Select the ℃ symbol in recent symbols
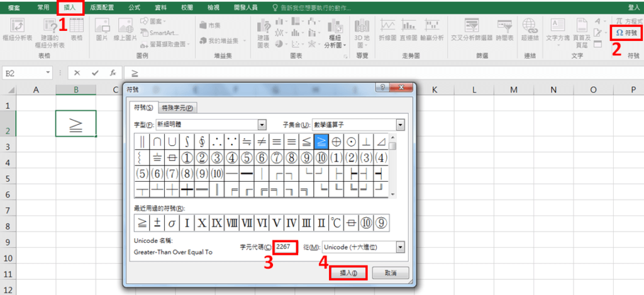The height and width of the screenshot is (295, 644). pos(336,222)
